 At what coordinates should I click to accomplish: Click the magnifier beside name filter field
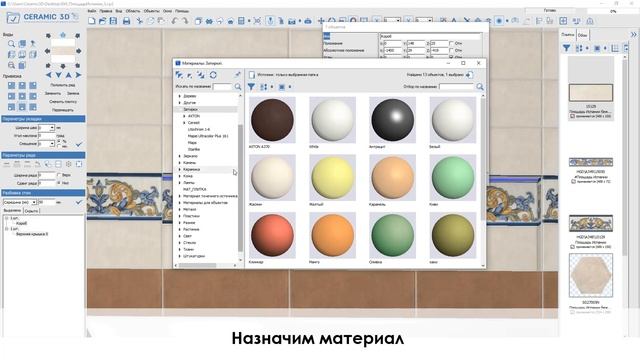coord(480,87)
